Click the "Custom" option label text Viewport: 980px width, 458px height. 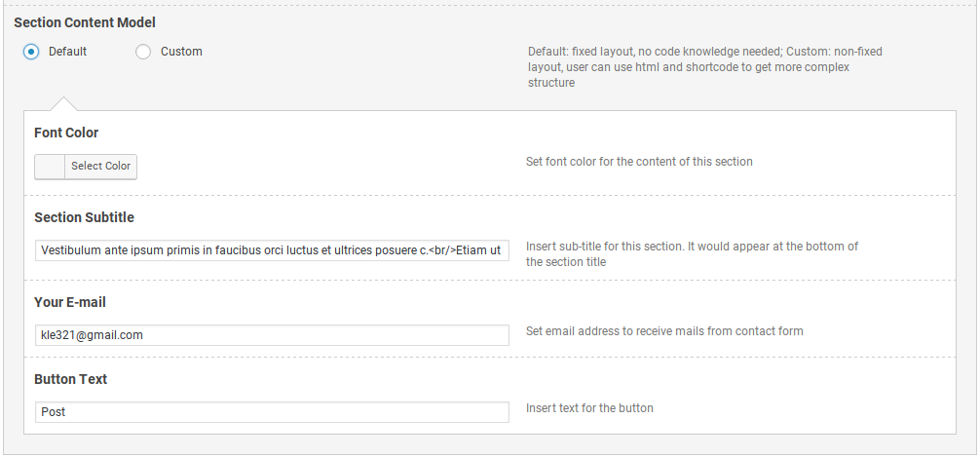pyautogui.click(x=181, y=52)
